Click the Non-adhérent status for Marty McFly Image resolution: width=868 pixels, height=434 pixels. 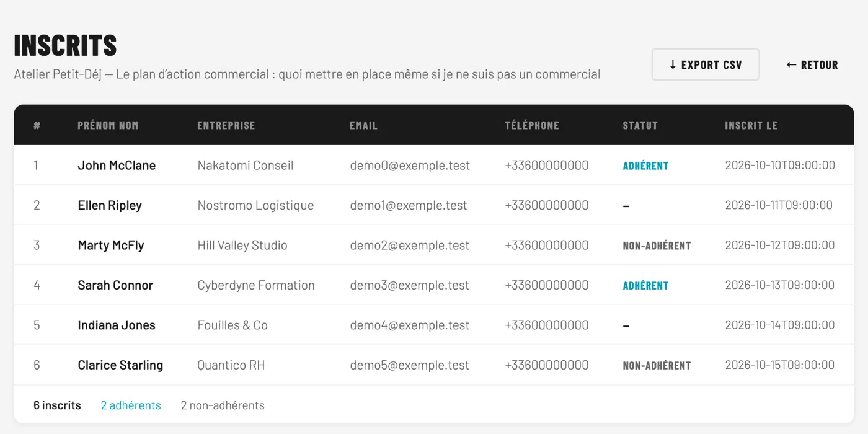click(657, 246)
